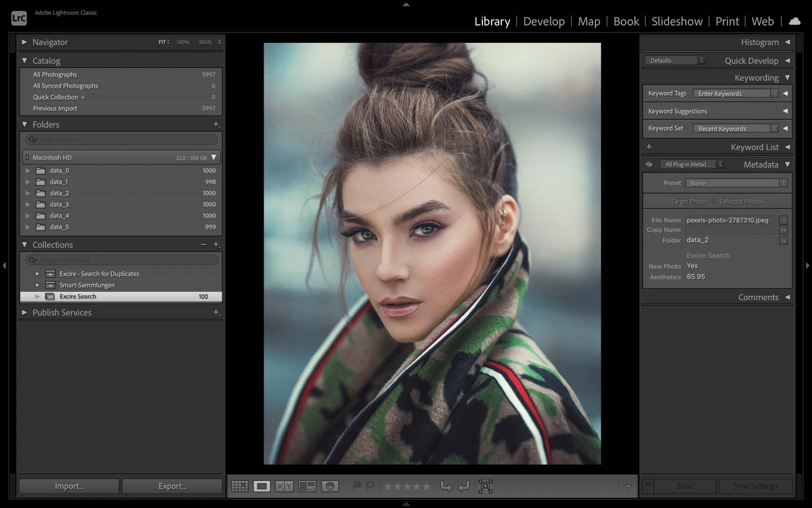Click the cloud sync status icon
The image size is (812, 508).
pyautogui.click(x=794, y=21)
